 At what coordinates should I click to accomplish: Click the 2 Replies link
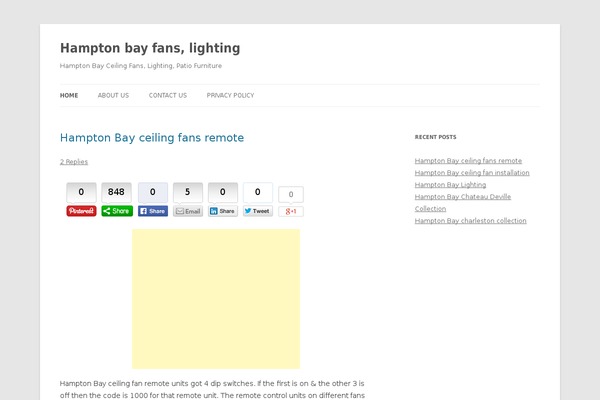pyautogui.click(x=74, y=162)
